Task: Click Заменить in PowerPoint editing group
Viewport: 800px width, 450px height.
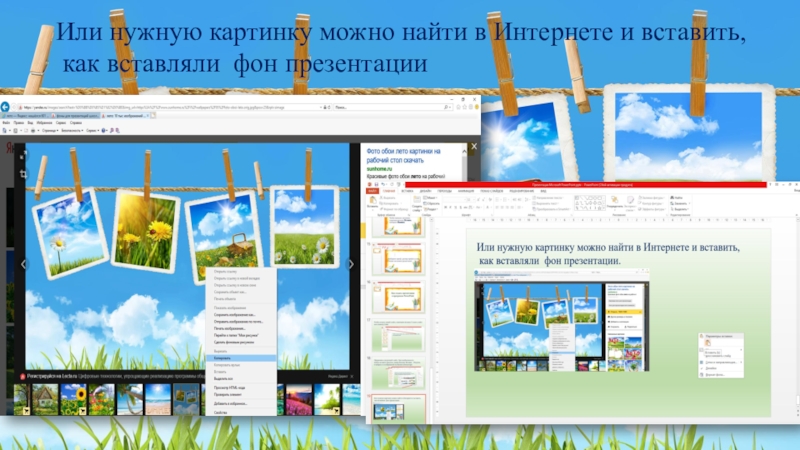Action: click(x=680, y=203)
